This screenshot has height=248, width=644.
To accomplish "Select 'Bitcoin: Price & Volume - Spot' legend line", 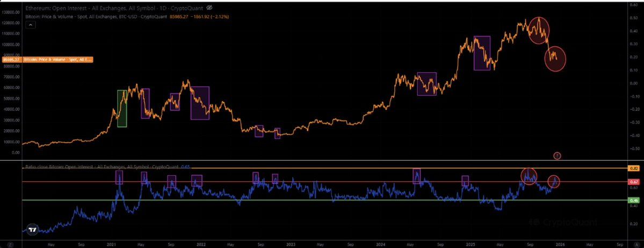I will [97, 17].
